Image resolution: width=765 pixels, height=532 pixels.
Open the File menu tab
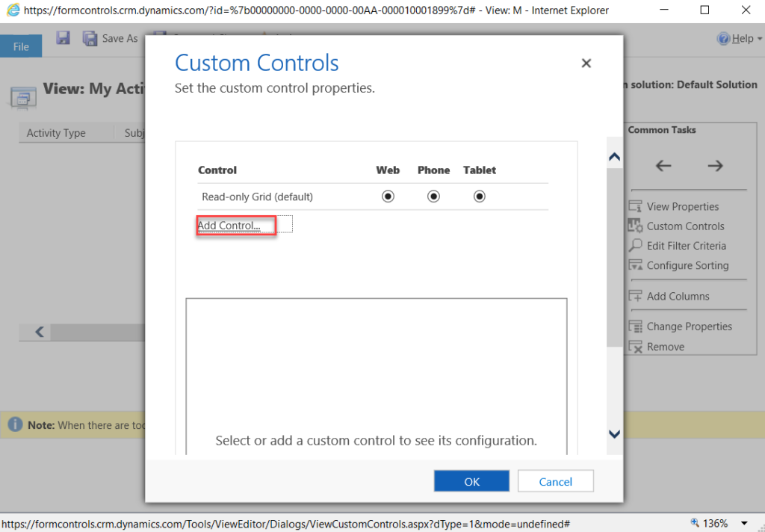(21, 46)
